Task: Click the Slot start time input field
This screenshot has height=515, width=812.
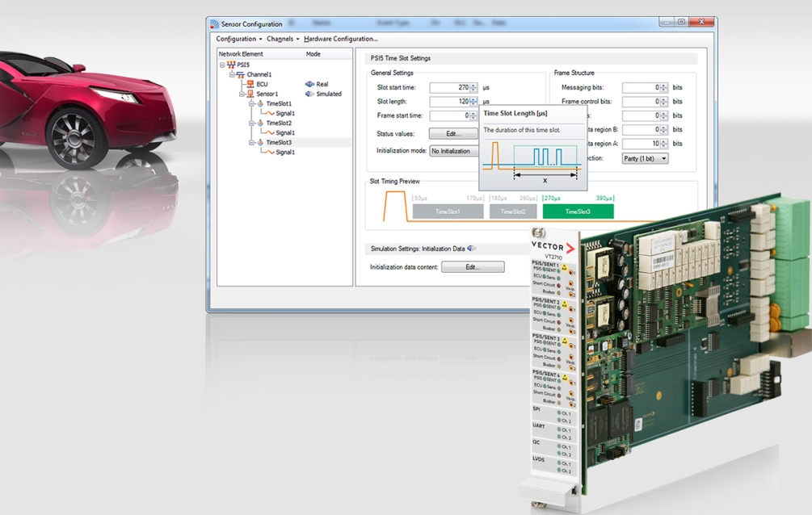Action: 449,87
